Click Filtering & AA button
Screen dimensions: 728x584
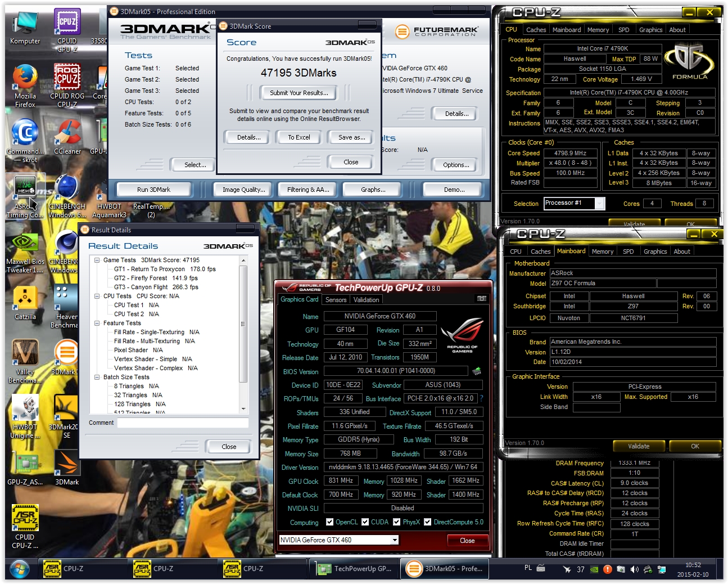pos(308,190)
